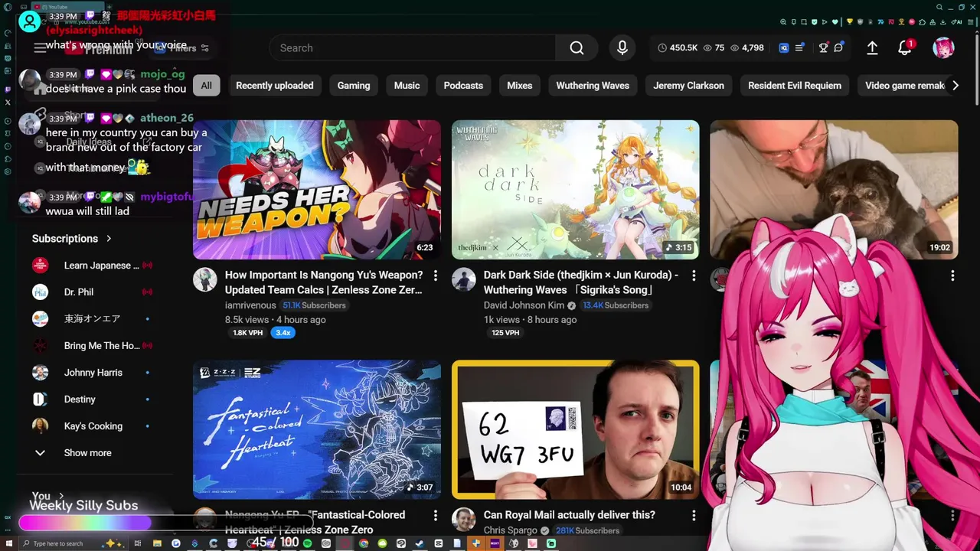Select the Recently uploaded chip
This screenshot has width=980, height=551.
point(274,86)
